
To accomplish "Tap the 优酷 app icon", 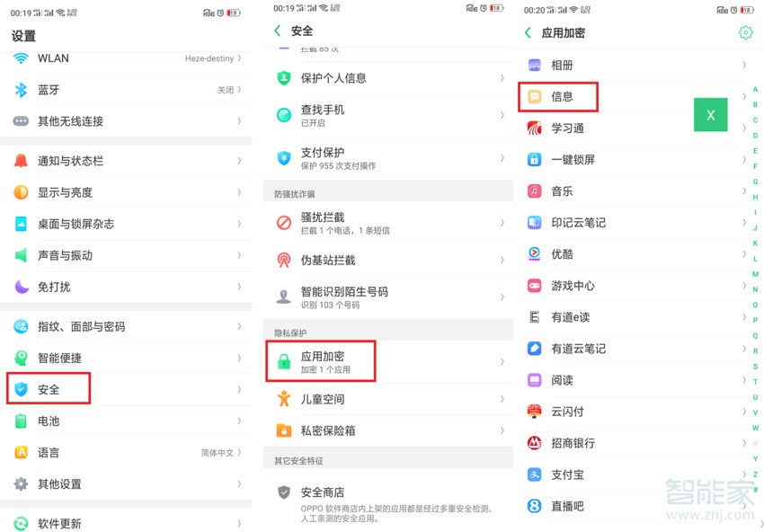I will pos(534,254).
